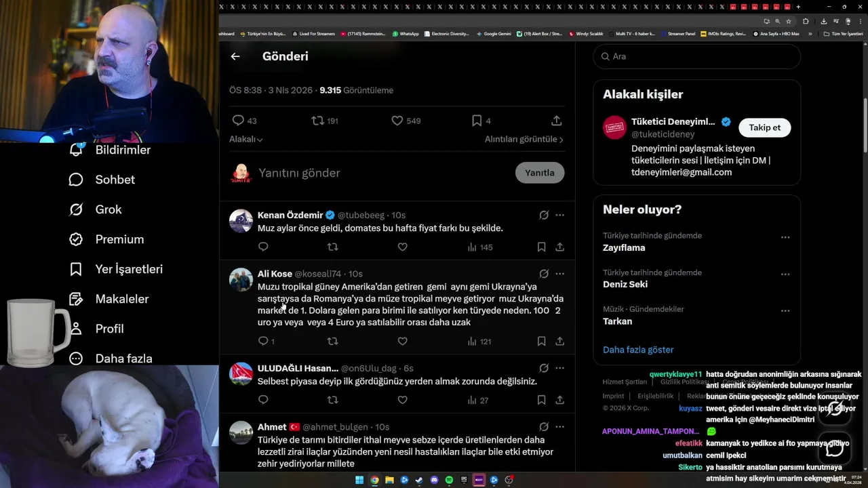Open Makaleler in the sidebar

point(109,299)
